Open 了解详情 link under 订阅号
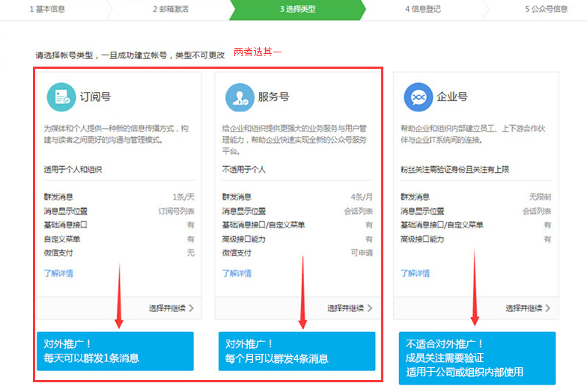587x392 pixels. [x=58, y=273]
